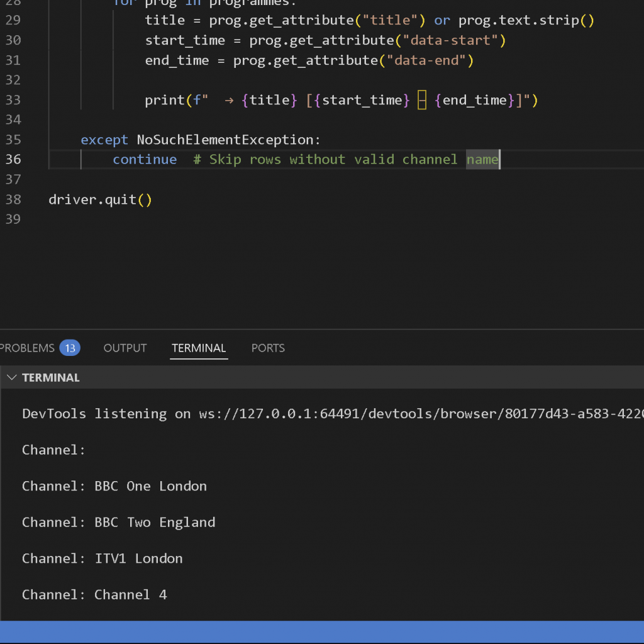The width and height of the screenshot is (644, 644).
Task: Click the DevTools listening ws:// URL
Action: point(421,414)
